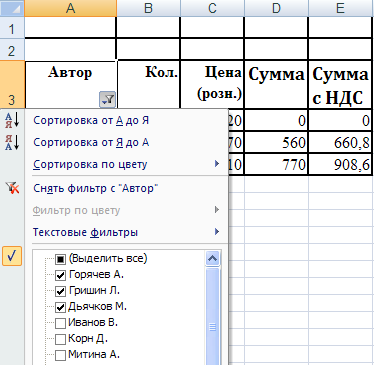The image size is (374, 365).
Task: Click the cell with value 908,6
Action: [340, 164]
